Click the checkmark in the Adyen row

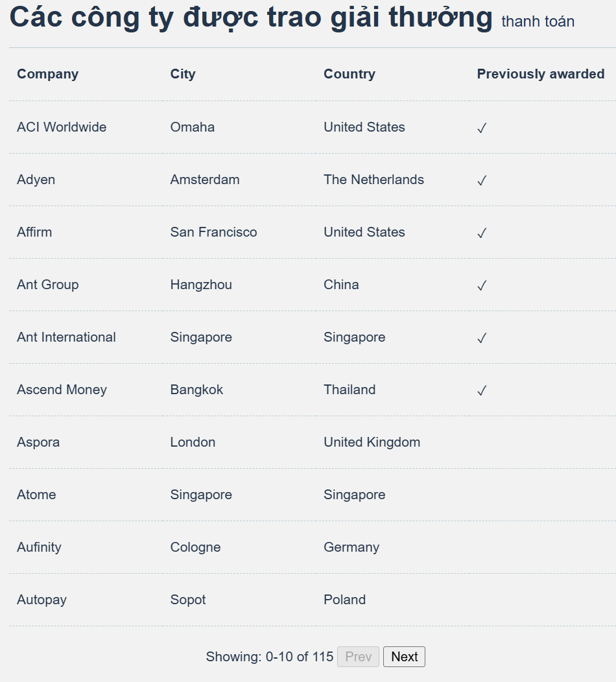482,180
